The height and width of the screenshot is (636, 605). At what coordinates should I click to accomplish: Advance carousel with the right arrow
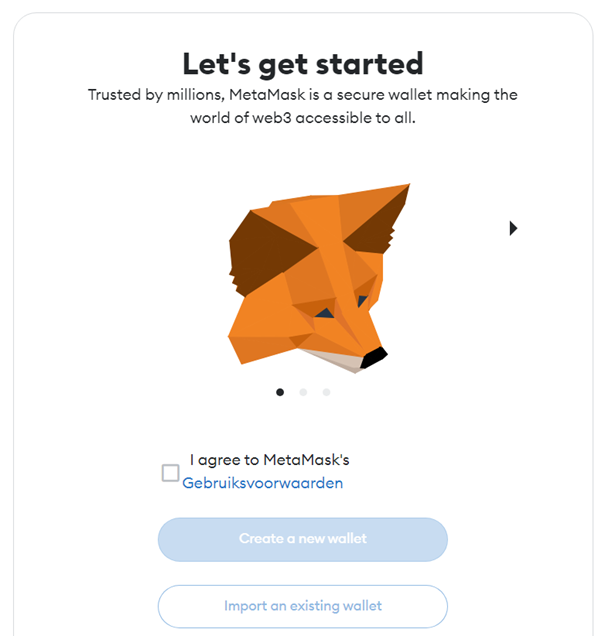point(513,228)
